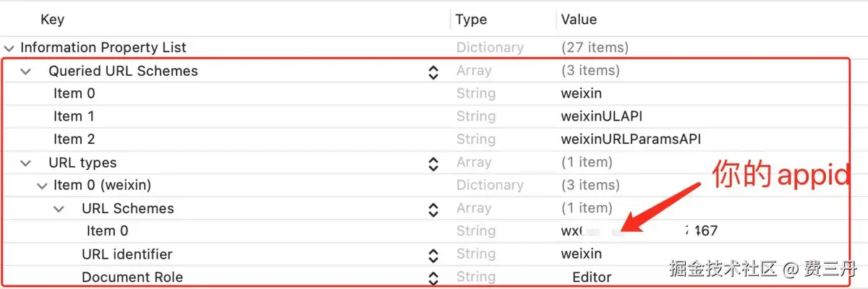Select the weixinULAPI value field

(x=602, y=116)
